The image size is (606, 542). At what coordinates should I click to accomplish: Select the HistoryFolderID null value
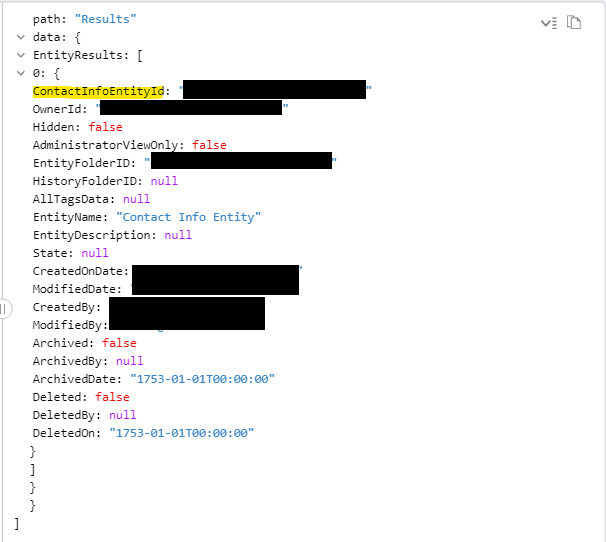(164, 181)
